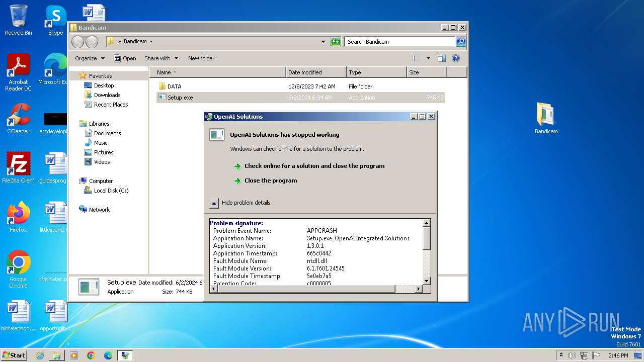
Task: Open Internet Explorer in taskbar
Action: 40,355
